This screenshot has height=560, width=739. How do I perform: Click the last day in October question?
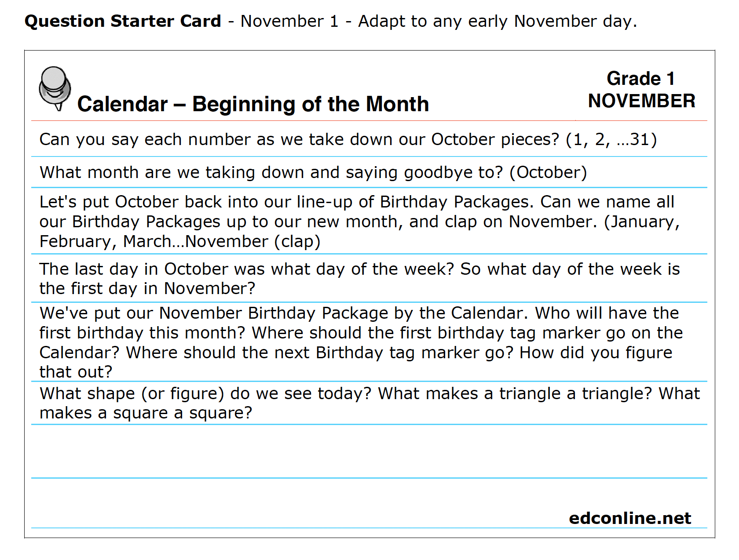point(369,278)
